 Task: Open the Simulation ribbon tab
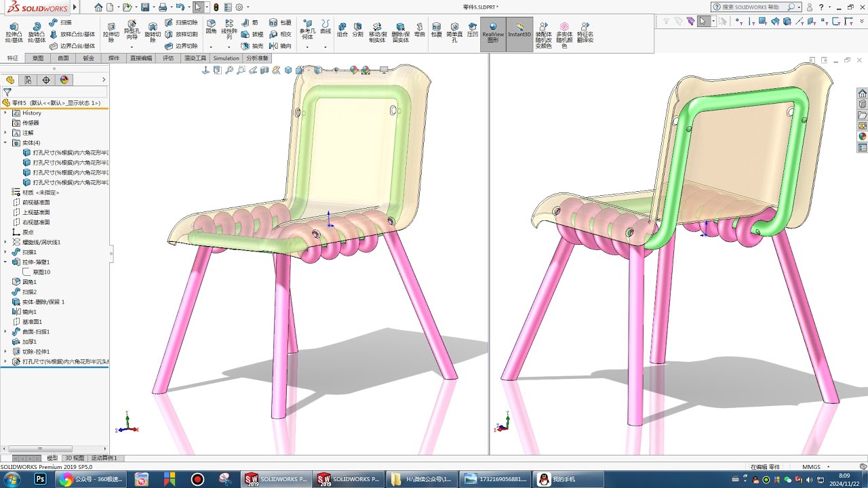(x=226, y=58)
